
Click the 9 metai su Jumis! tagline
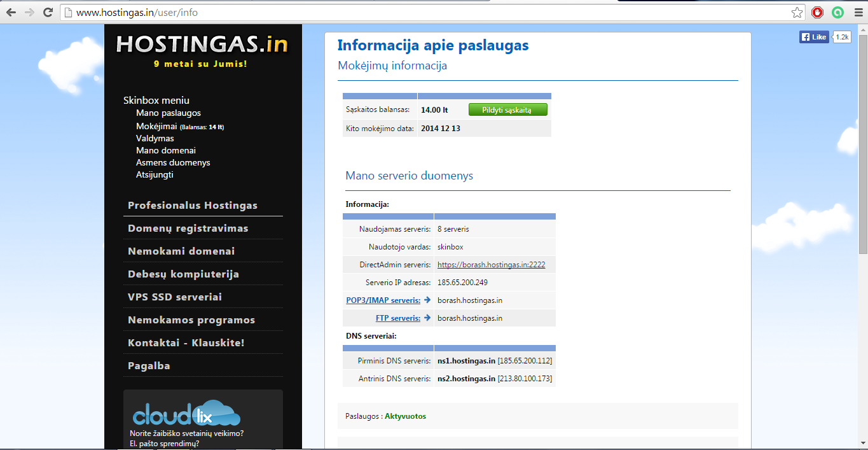201,64
